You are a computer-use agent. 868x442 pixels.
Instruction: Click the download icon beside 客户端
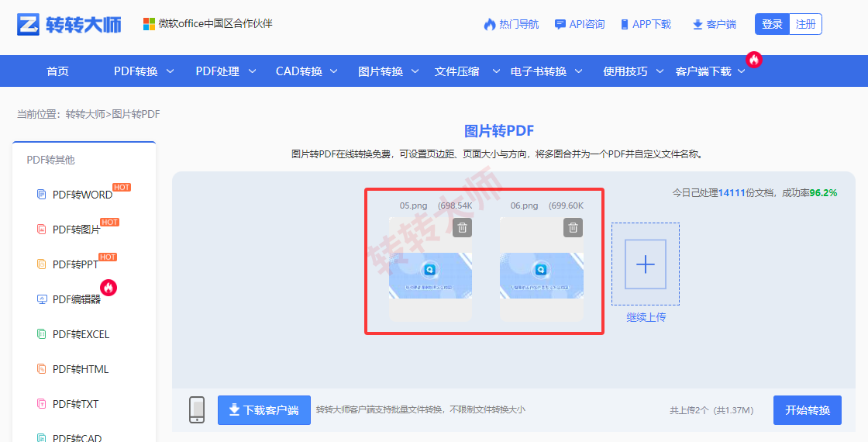pyautogui.click(x=697, y=24)
